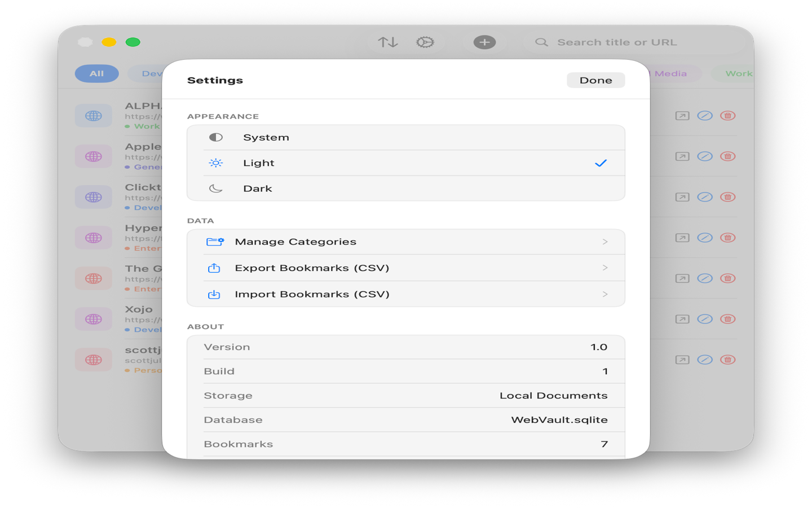Open Manage Categories
Image resolution: width=812 pixels, height=508 pixels.
click(x=406, y=242)
